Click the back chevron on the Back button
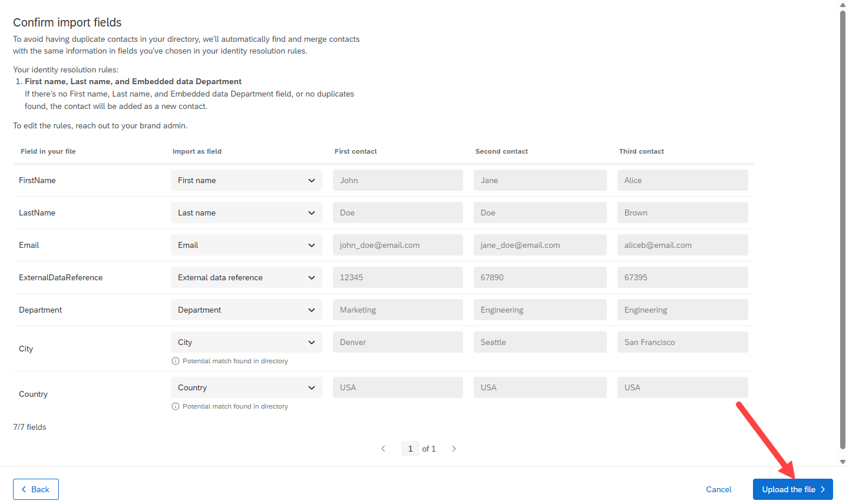Viewport: 849px width, 504px height. click(x=24, y=489)
